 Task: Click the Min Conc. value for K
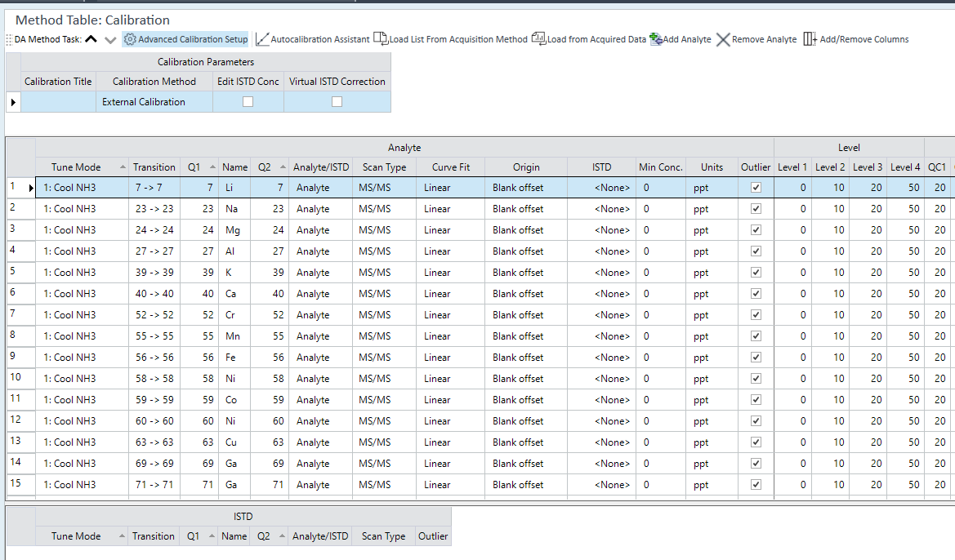pos(661,273)
